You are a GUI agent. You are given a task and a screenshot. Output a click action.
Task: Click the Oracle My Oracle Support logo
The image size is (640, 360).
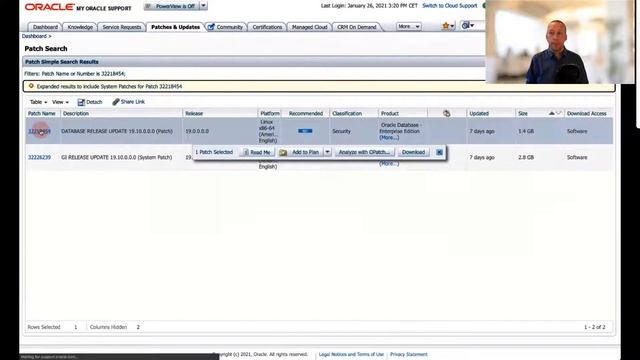pos(78,7)
